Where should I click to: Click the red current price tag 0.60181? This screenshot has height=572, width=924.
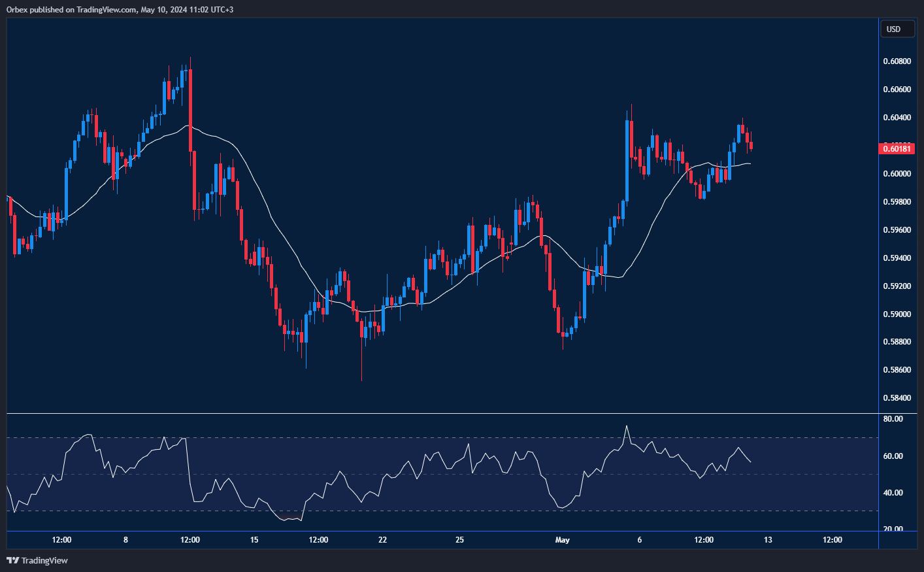(896, 149)
